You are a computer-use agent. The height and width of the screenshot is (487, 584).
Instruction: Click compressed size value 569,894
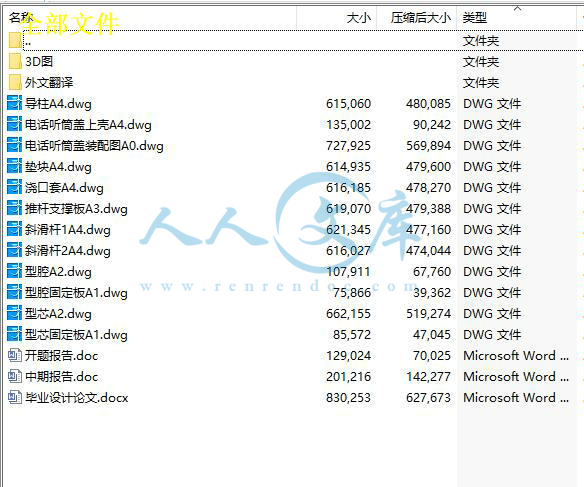428,146
